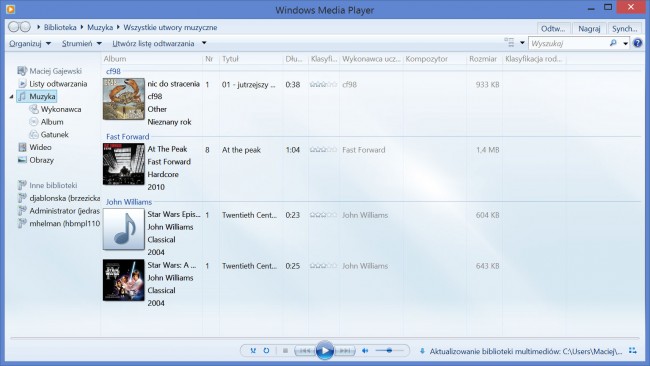Click the John Williams group header
The height and width of the screenshot is (366, 650).
129,202
